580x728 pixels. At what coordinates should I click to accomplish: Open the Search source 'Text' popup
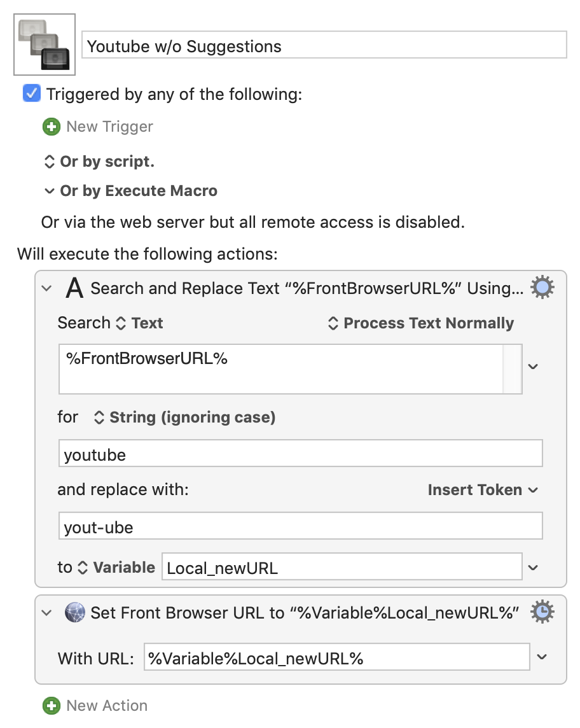tap(139, 323)
